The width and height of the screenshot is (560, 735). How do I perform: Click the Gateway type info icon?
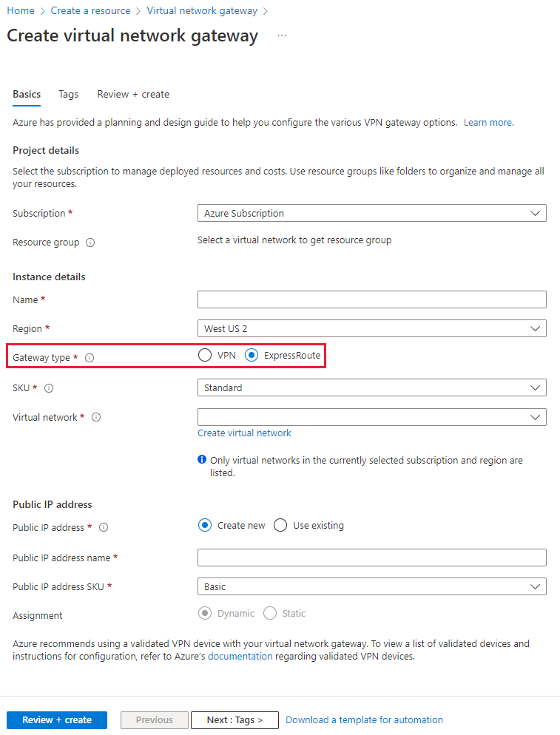click(x=90, y=358)
